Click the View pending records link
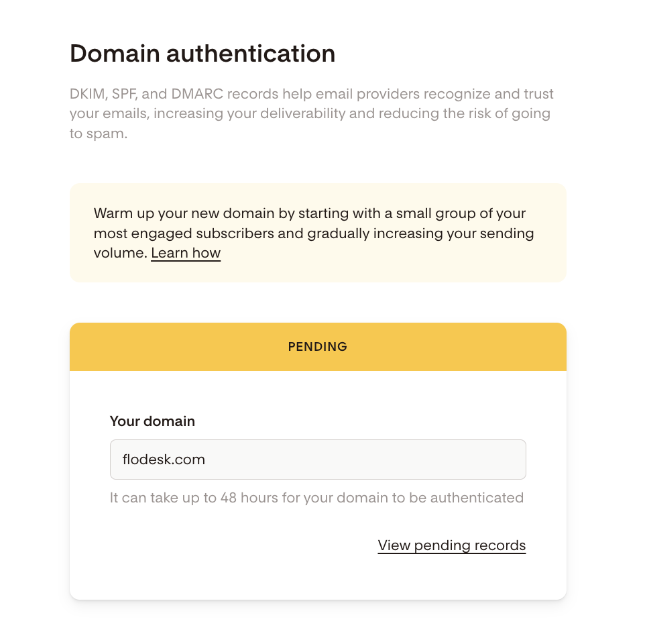 point(451,545)
